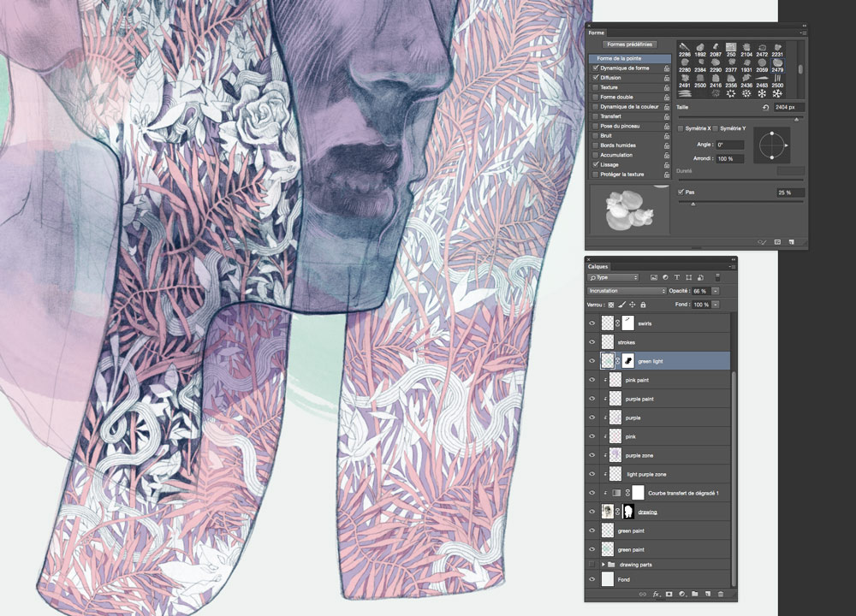Uncheck the Diffusion option
The width and height of the screenshot is (856, 616).
coord(596,78)
